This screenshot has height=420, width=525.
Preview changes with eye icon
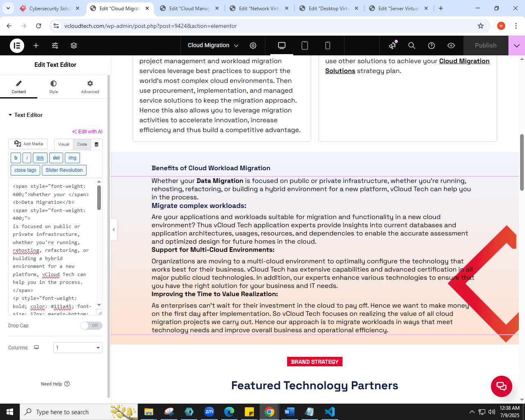[x=451, y=46]
